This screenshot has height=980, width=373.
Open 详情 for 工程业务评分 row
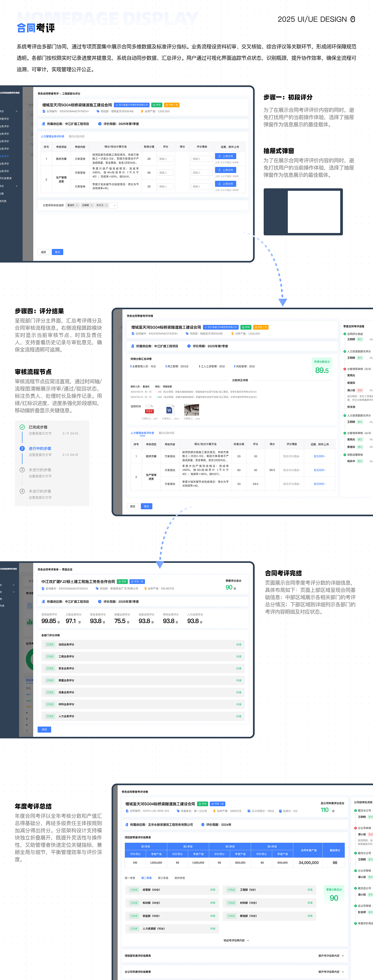coord(239,657)
